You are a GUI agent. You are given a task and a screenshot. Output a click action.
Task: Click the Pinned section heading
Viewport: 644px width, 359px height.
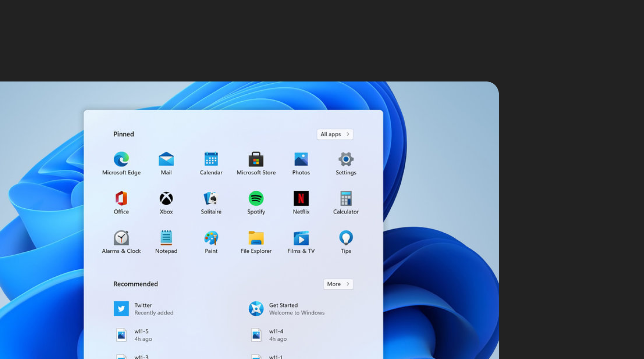pyautogui.click(x=124, y=134)
